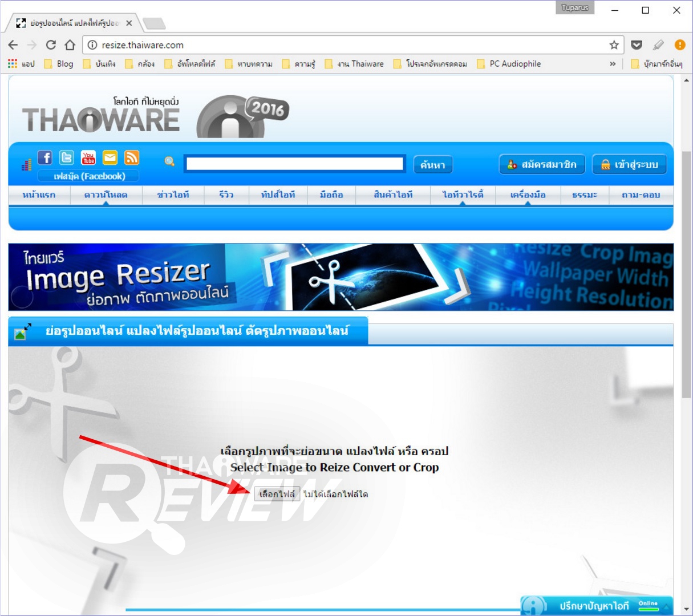The width and height of the screenshot is (693, 616).
Task: Open Thaiware Twitter icon
Action: tap(67, 157)
